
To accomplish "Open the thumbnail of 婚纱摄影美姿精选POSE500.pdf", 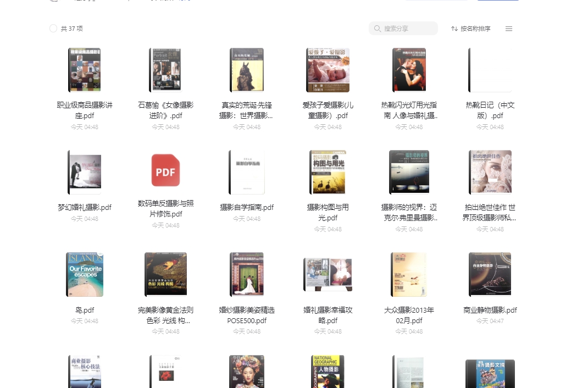I will pyautogui.click(x=247, y=274).
